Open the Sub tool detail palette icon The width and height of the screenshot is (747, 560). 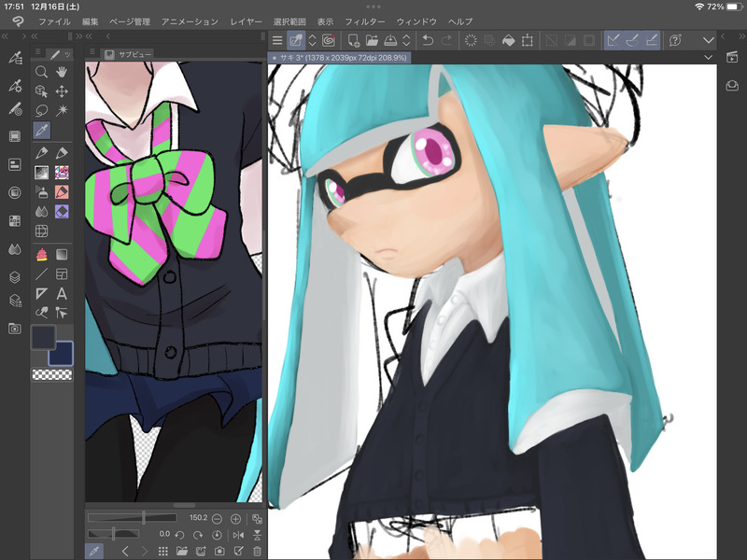click(15, 86)
